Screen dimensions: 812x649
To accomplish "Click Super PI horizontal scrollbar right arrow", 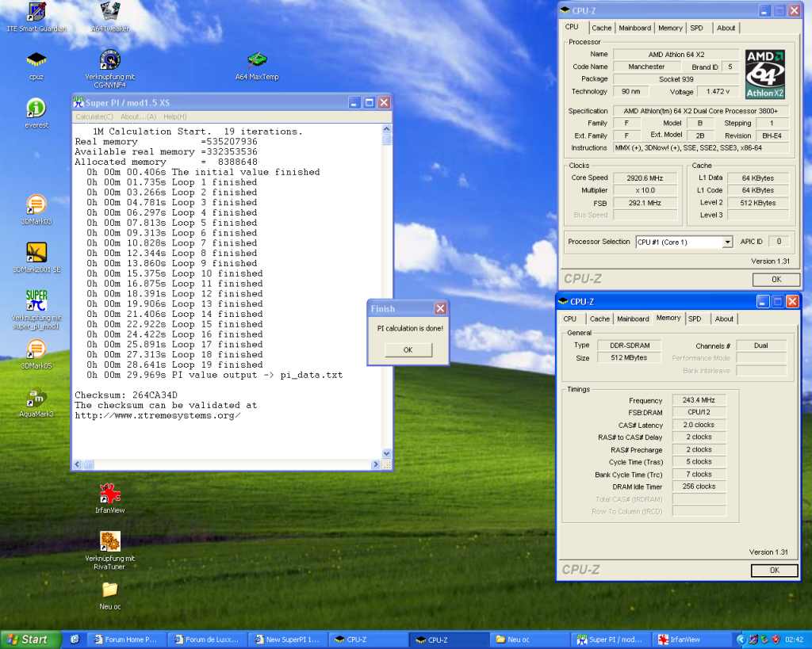I will 376,464.
